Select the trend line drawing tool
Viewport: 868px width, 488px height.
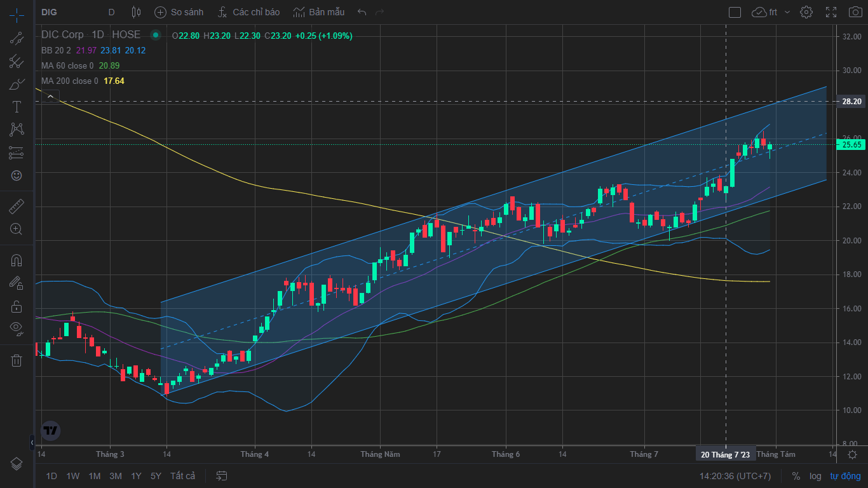17,37
